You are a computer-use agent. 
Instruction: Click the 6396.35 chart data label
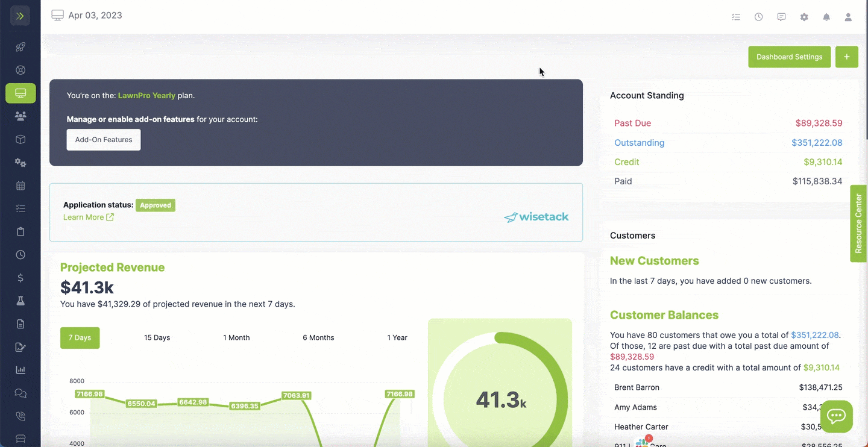[245, 406]
